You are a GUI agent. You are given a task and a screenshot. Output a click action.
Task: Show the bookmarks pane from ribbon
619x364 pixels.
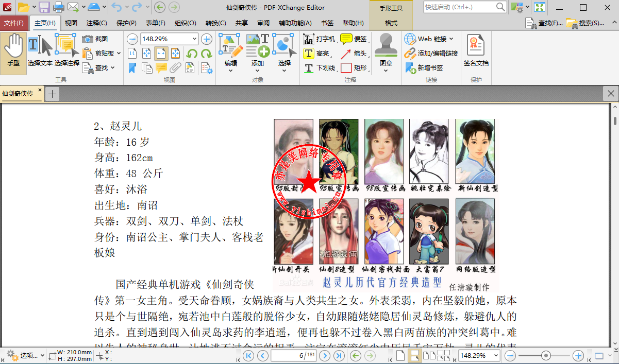click(132, 67)
